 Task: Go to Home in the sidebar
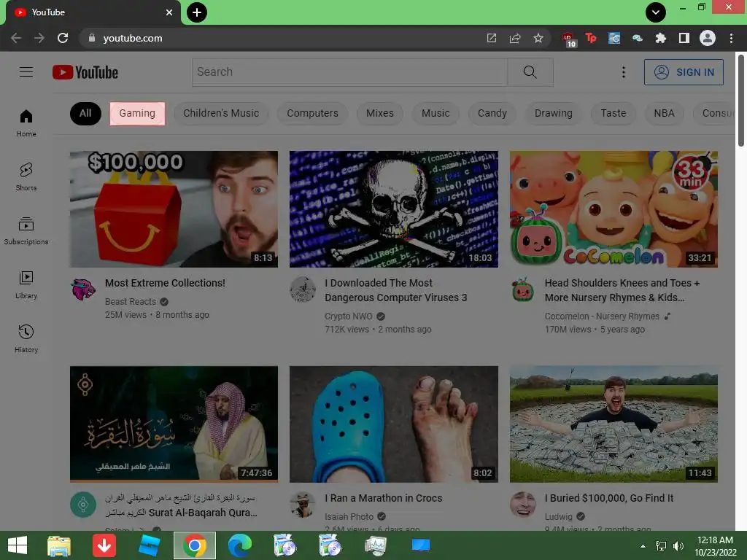(x=26, y=122)
